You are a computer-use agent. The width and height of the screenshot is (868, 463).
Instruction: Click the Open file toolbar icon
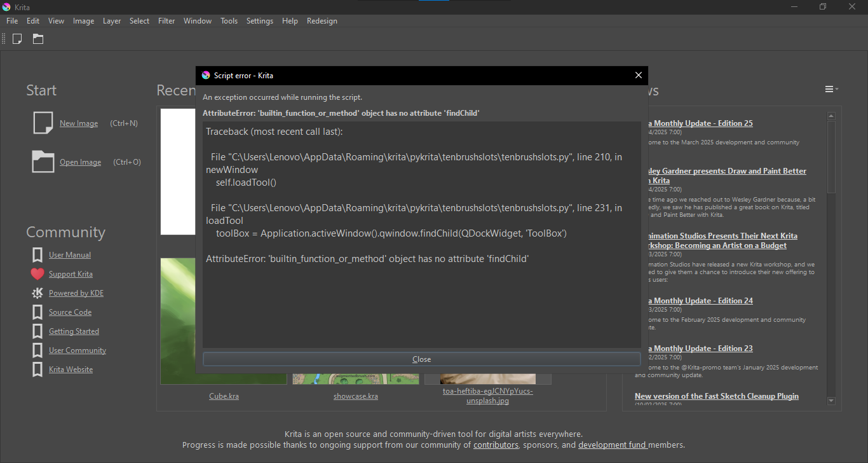38,39
